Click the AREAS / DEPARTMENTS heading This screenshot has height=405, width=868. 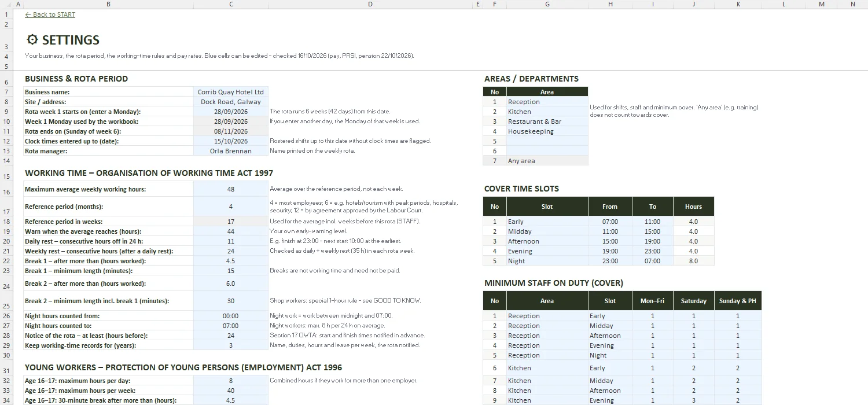(x=531, y=79)
